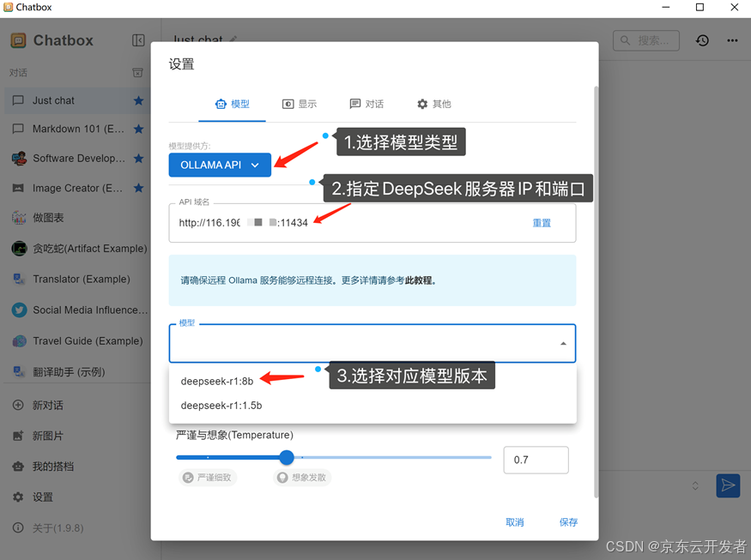Click the Travel Guide (Example) icon
751x560 pixels.
19,340
